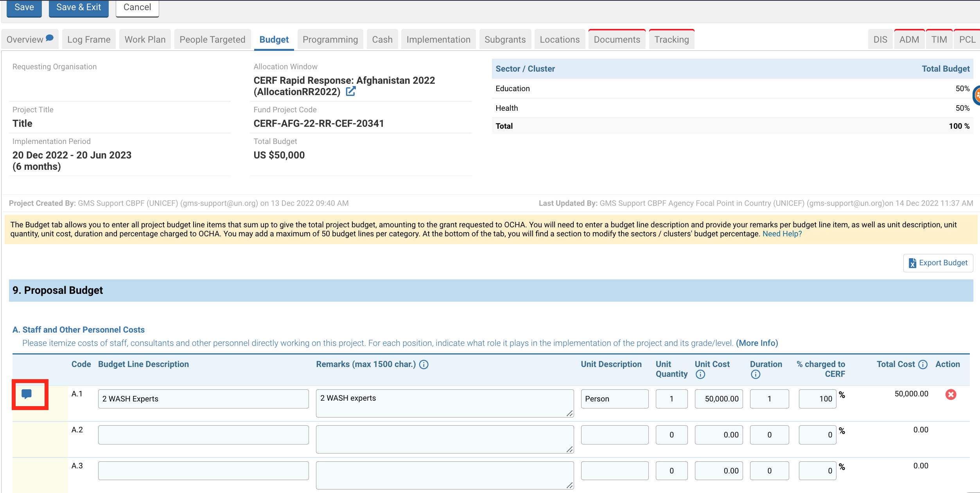Viewport: 980px width, 493px height.
Task: Open the ADM tab
Action: click(x=909, y=40)
